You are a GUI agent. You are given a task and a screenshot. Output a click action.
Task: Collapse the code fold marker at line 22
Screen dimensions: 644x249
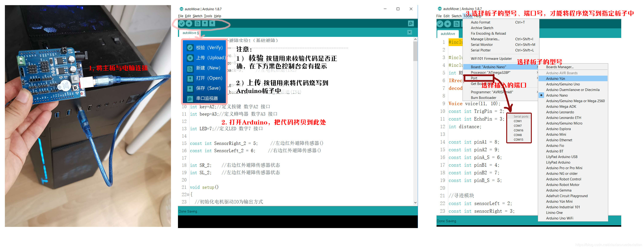pos(188,195)
